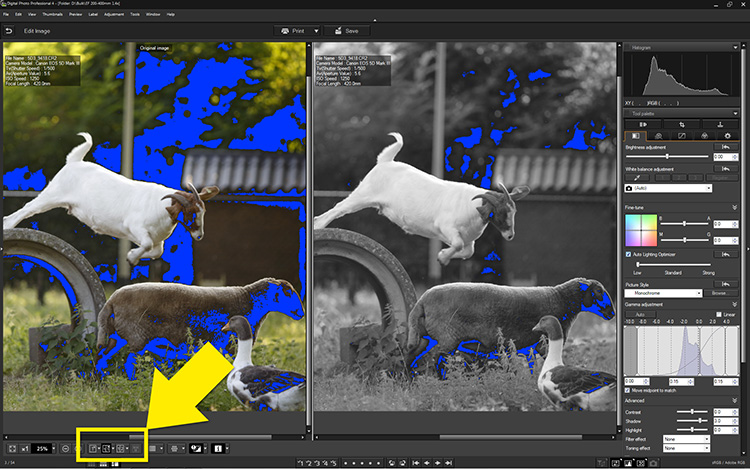The height and width of the screenshot is (469, 750).
Task: Select the crop tool in Tool palette
Action: 683,124
